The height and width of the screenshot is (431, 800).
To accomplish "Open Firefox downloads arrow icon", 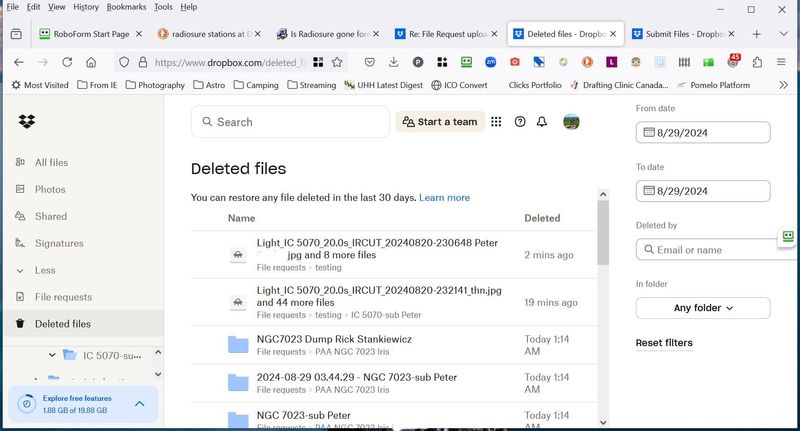I will pyautogui.click(x=393, y=62).
